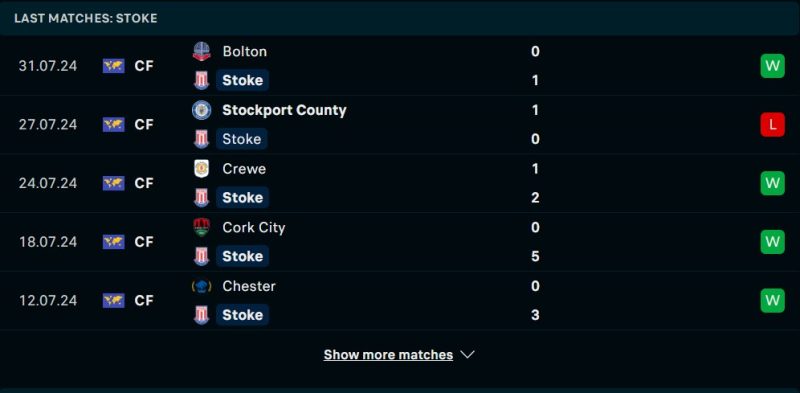Click the Stockport County club crest

point(202,110)
